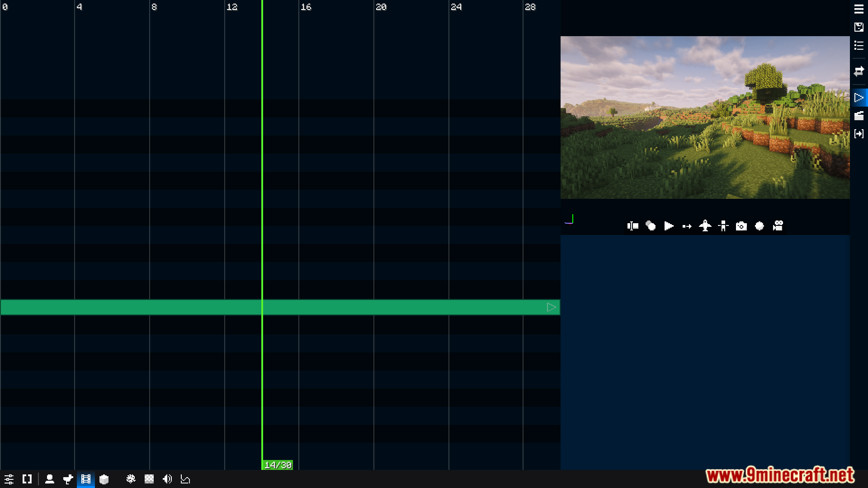
Task: Open the speaker audio icon
Action: coord(167,479)
